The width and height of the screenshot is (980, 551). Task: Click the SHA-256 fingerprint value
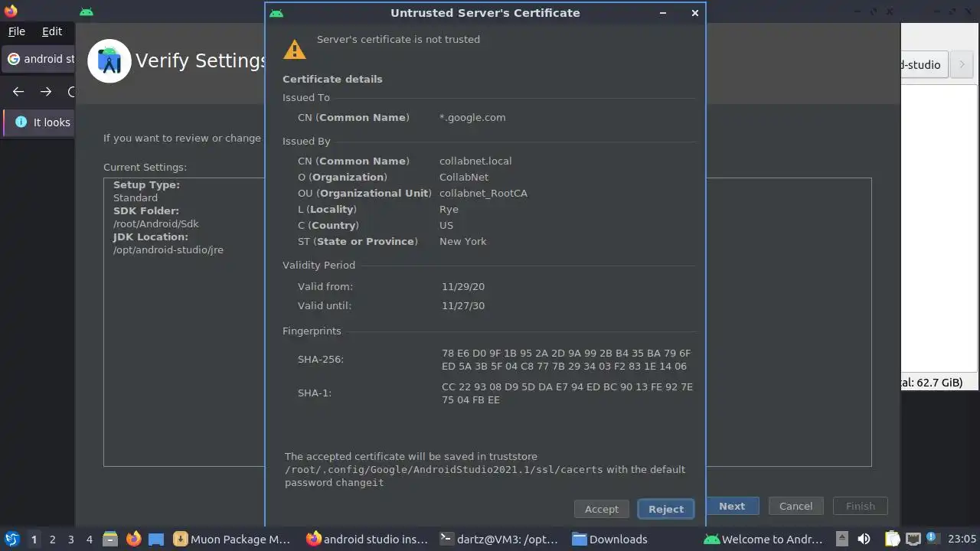click(566, 360)
